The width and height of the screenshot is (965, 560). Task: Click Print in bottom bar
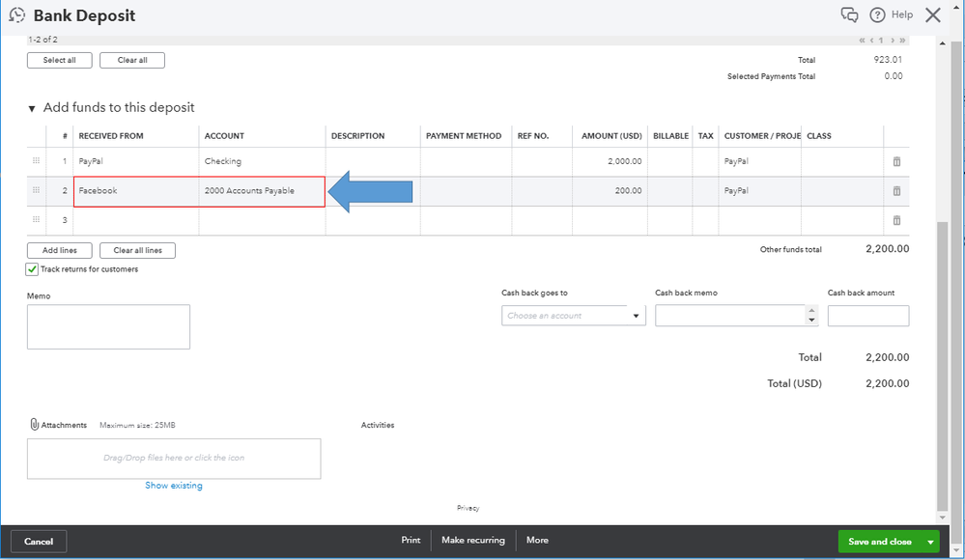412,540
